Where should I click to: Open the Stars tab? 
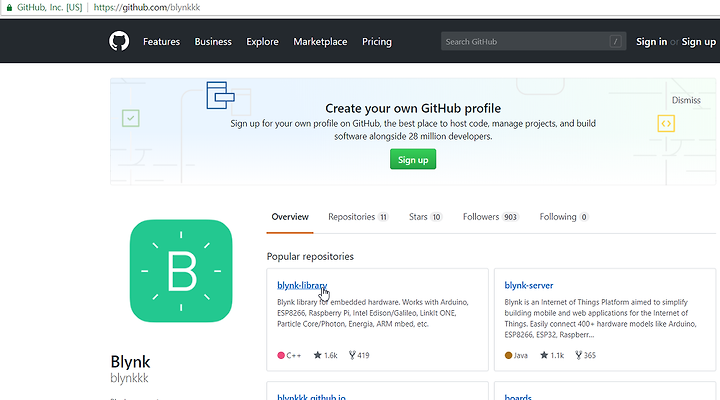(x=426, y=217)
